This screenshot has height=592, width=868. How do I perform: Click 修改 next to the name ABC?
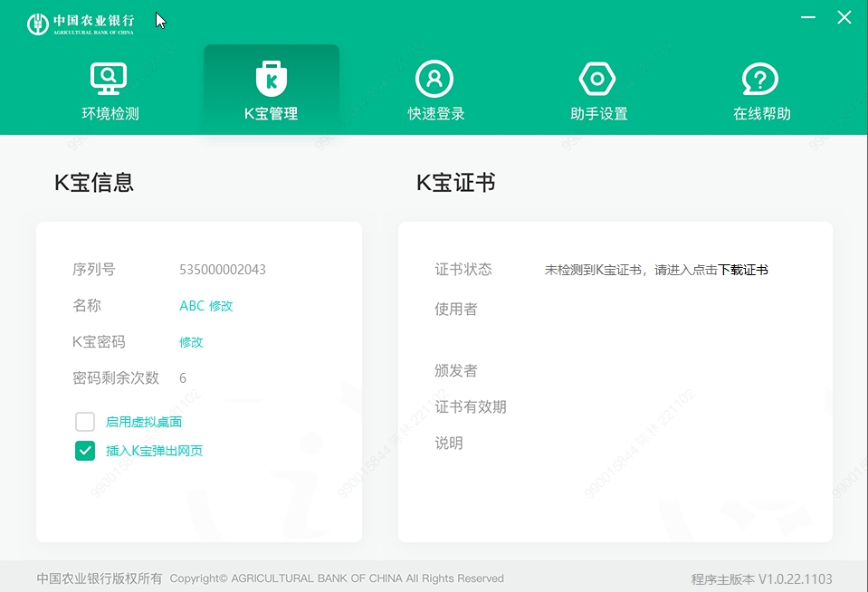[x=221, y=306]
